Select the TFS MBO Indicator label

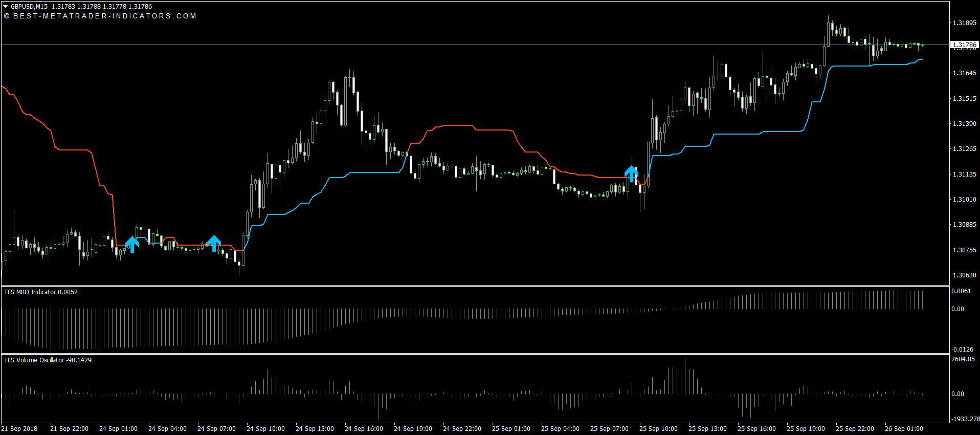41,292
